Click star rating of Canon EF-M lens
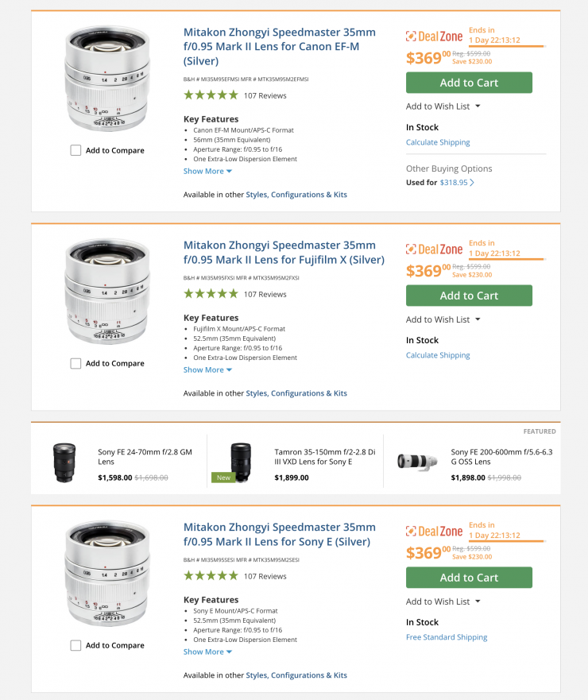This screenshot has width=588, height=700. point(211,95)
